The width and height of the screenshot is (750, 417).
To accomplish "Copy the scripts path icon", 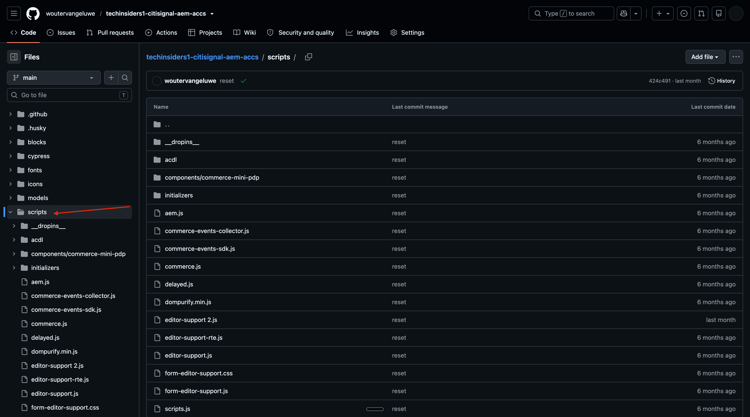I will pos(309,57).
